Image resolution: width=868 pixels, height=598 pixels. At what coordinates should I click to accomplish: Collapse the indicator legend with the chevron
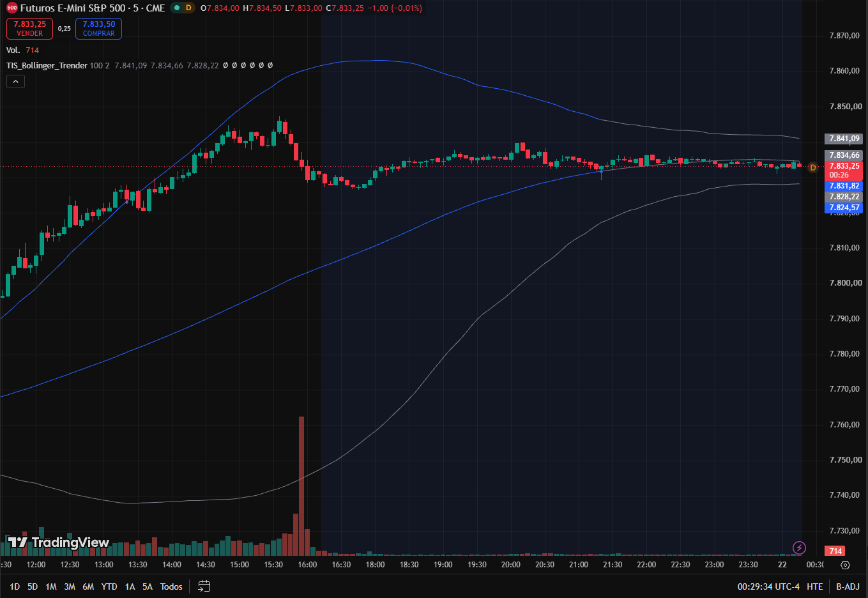tap(15, 81)
